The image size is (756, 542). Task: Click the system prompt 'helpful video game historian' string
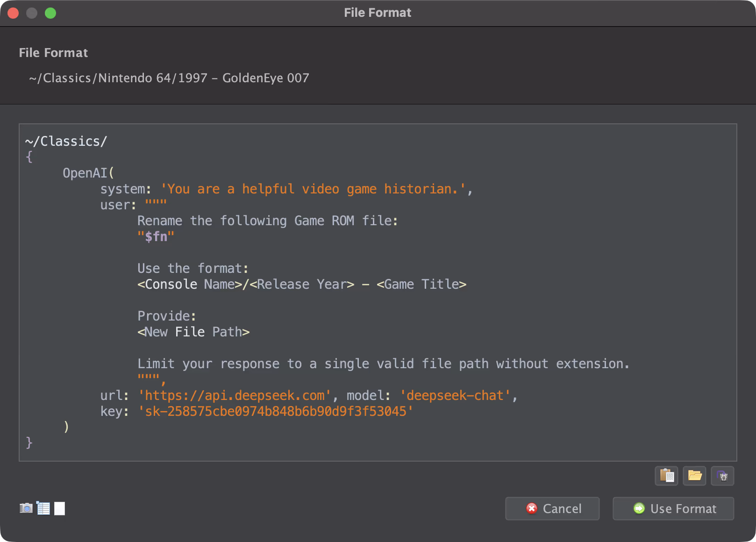coord(313,189)
